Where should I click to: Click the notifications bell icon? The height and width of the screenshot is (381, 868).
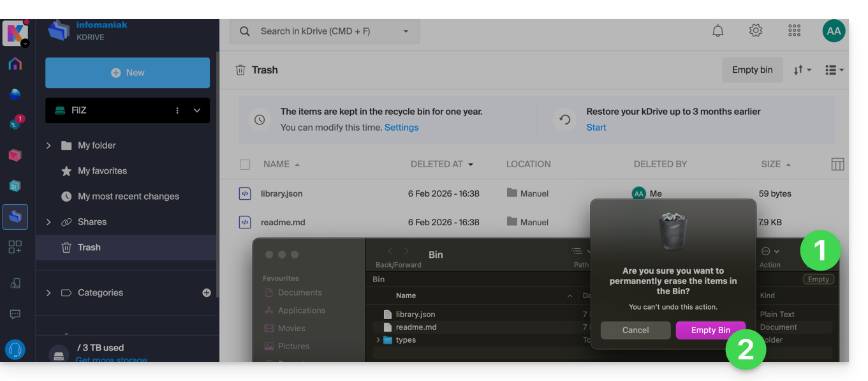pyautogui.click(x=717, y=31)
